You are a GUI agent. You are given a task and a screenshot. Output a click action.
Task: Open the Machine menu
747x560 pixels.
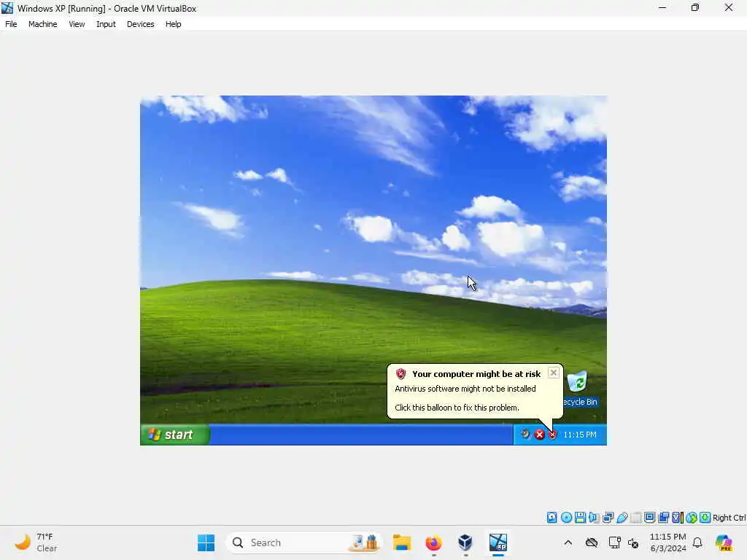(42, 24)
